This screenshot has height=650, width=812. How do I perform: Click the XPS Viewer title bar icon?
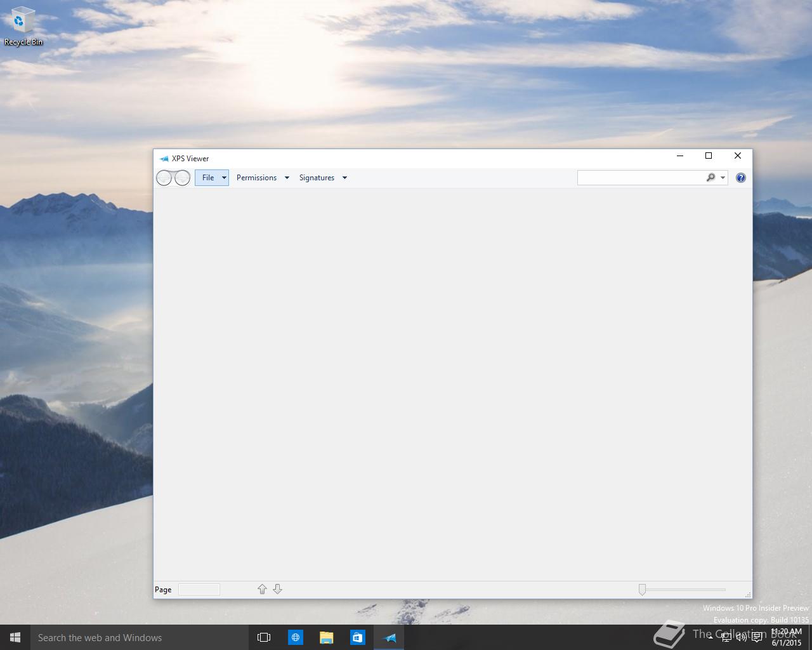[x=164, y=159]
